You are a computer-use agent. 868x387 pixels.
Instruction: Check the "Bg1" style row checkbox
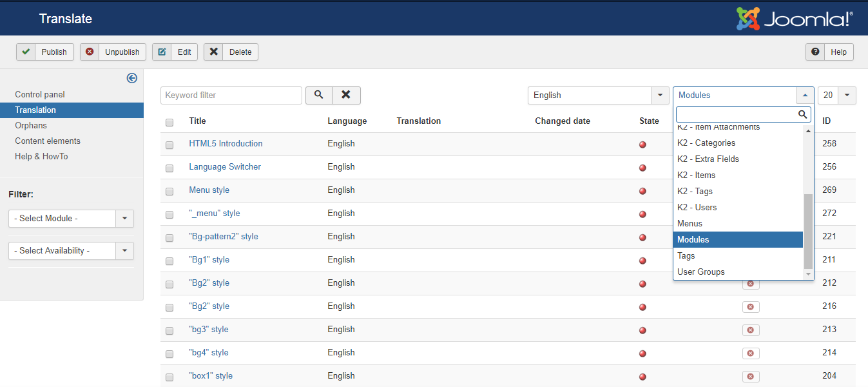click(x=169, y=261)
